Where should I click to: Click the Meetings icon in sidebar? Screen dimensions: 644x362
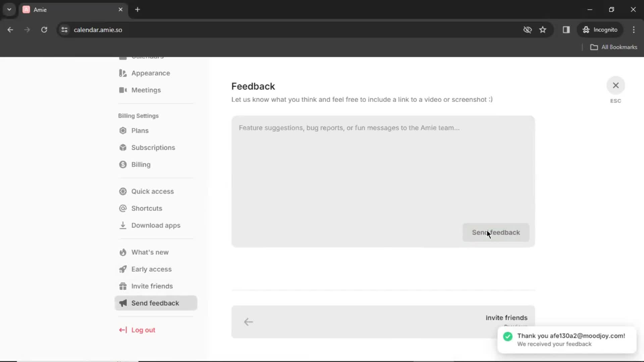123,90
